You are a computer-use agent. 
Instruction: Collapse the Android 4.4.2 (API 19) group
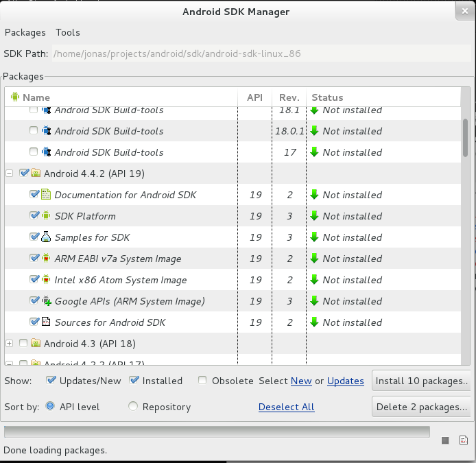(x=10, y=174)
